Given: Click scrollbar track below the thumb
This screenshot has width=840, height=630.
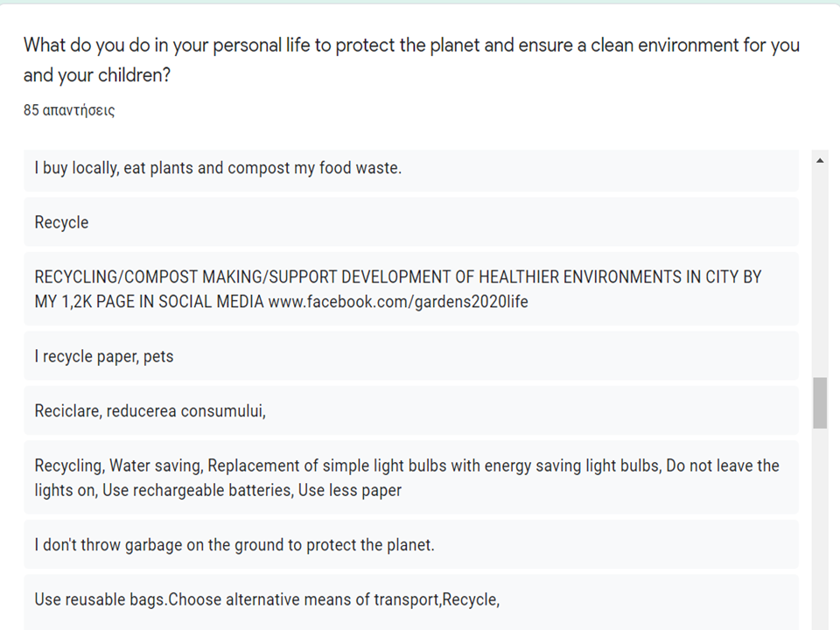Looking at the screenshot, I should tap(820, 525).
